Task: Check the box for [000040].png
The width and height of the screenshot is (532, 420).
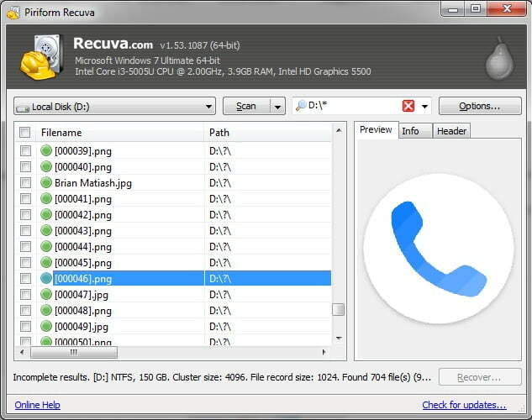Action: (25, 167)
